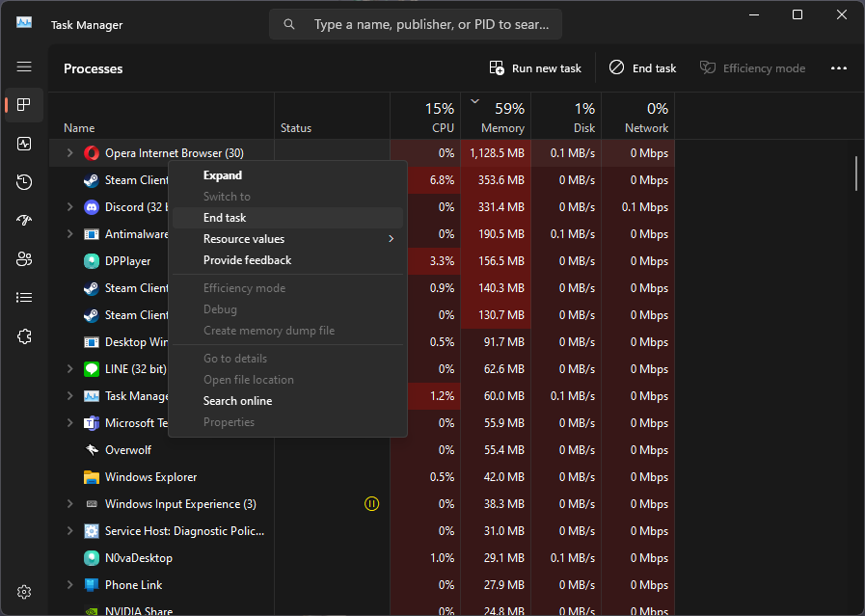This screenshot has height=616, width=865.
Task: Select Search online in the context menu
Action: [287, 401]
